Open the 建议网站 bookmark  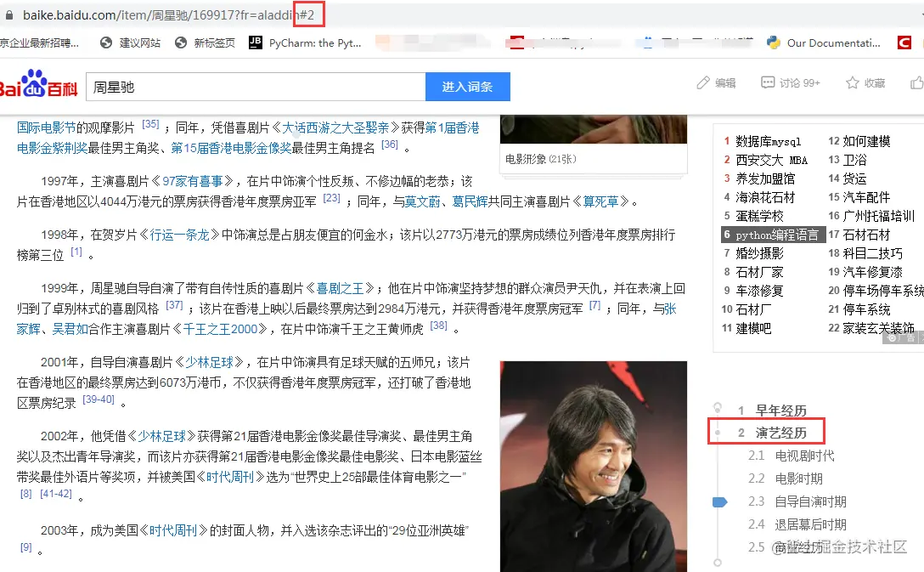point(130,42)
